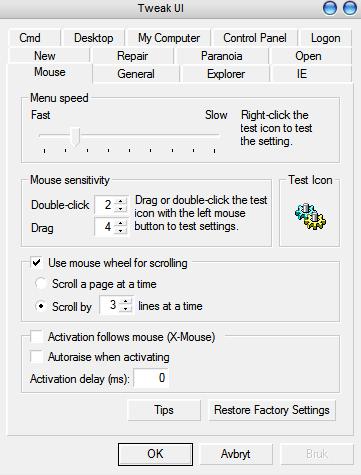Increase the Drag sensitivity spinner up arrow

click(x=121, y=223)
